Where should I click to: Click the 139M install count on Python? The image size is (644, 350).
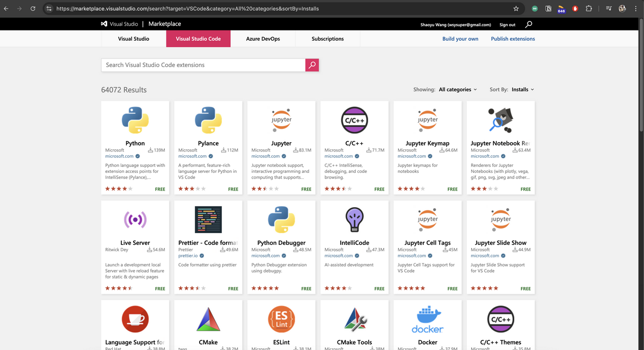pos(156,151)
